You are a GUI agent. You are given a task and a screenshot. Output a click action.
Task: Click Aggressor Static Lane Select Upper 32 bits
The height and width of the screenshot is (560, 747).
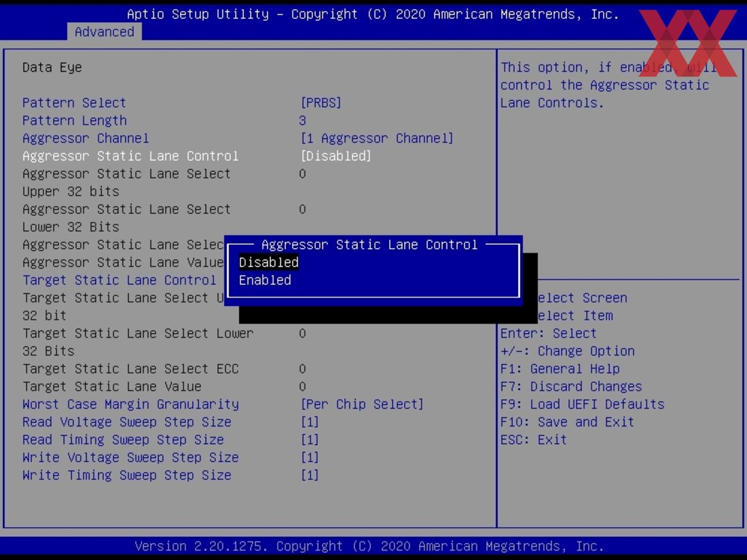click(x=126, y=182)
